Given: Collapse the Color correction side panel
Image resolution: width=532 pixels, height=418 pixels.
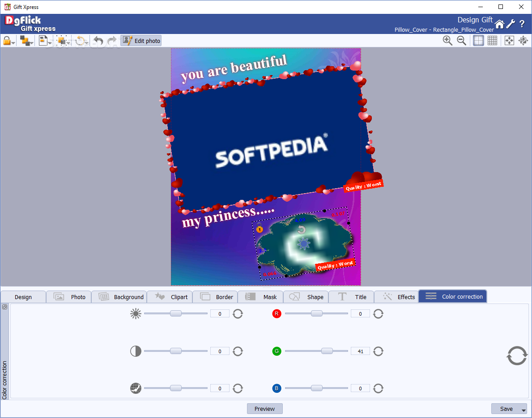Looking at the screenshot, I should click(5, 307).
